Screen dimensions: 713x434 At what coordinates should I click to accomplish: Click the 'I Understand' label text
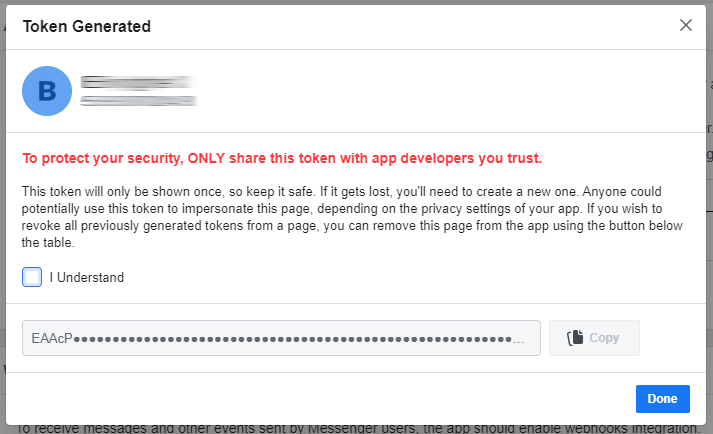pos(87,278)
